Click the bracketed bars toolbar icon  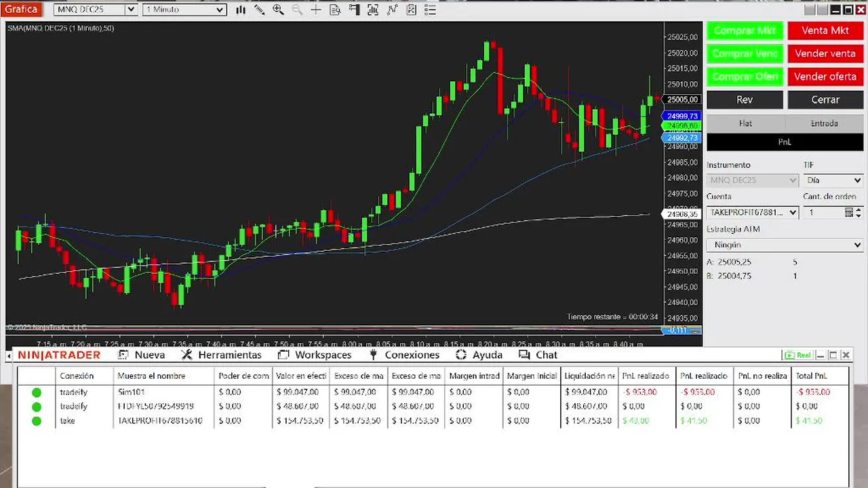pos(373,9)
